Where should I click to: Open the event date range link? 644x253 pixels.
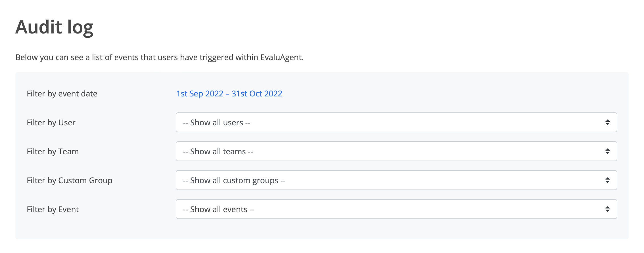click(229, 94)
